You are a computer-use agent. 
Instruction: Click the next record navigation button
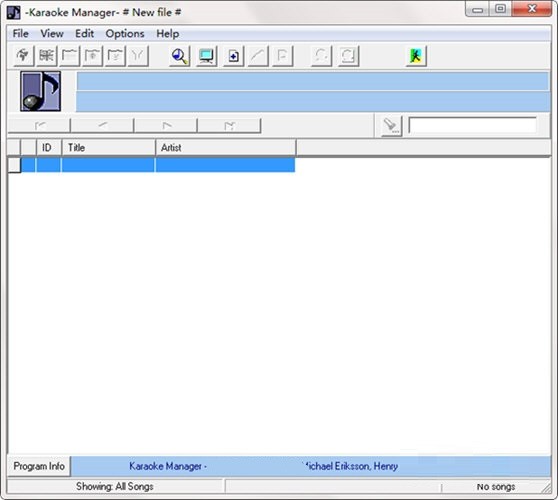[x=165, y=126]
